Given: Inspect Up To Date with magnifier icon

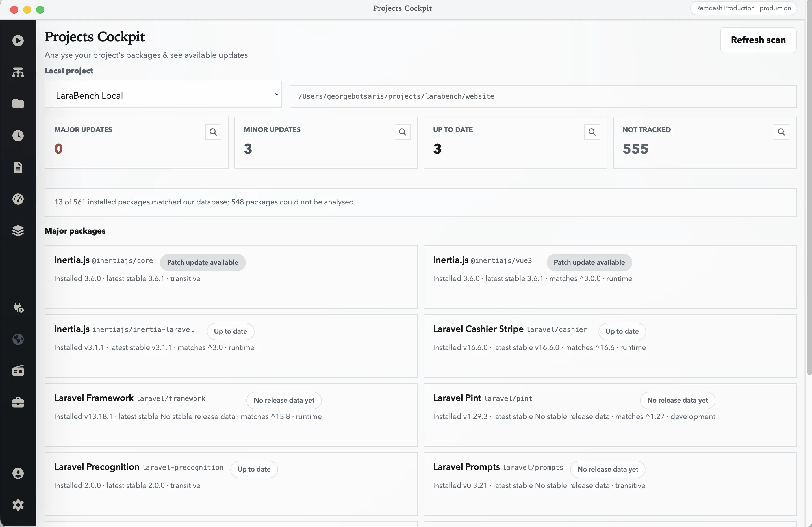Looking at the screenshot, I should (592, 132).
